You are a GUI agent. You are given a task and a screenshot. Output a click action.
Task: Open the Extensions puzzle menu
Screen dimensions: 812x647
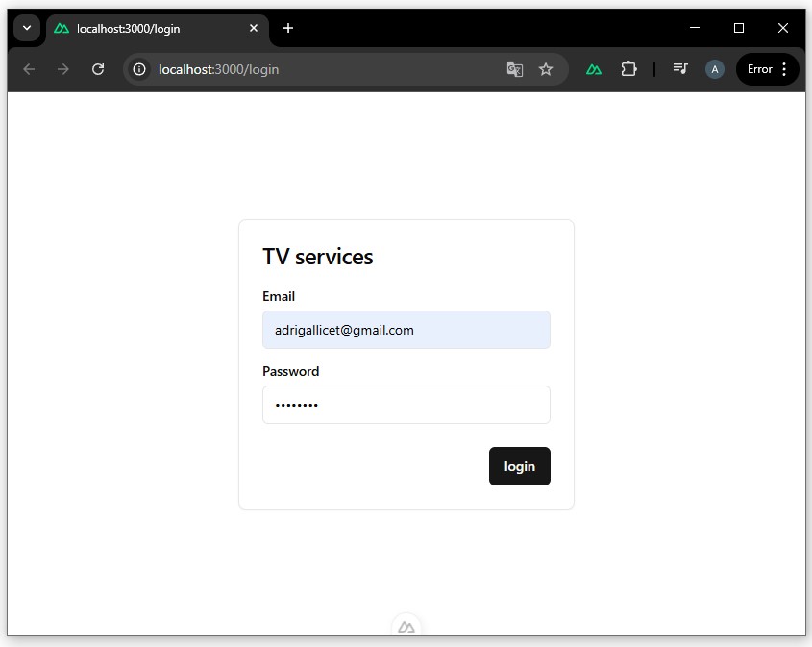[628, 69]
